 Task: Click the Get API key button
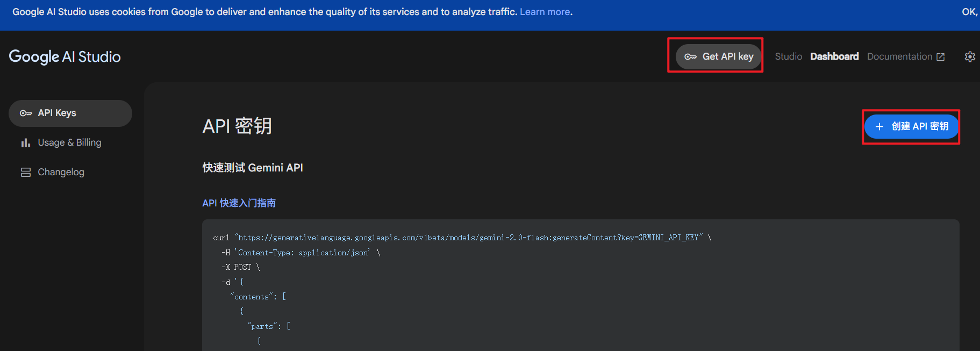pyautogui.click(x=718, y=56)
